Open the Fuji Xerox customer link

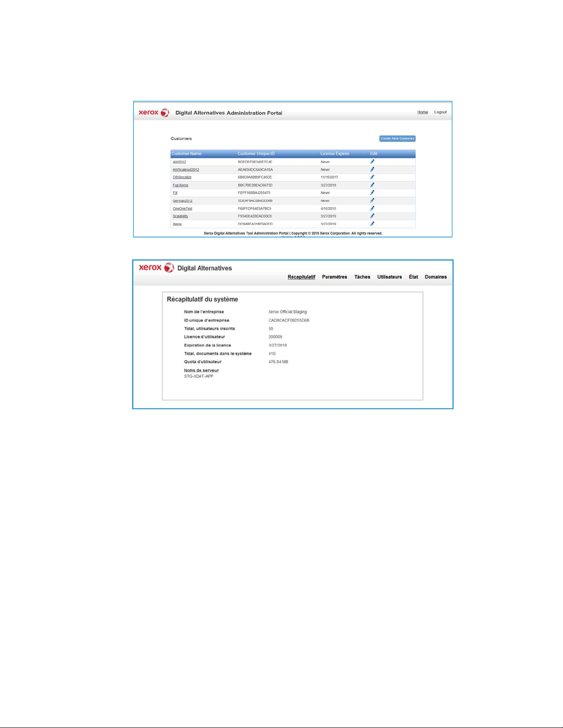tap(181, 185)
